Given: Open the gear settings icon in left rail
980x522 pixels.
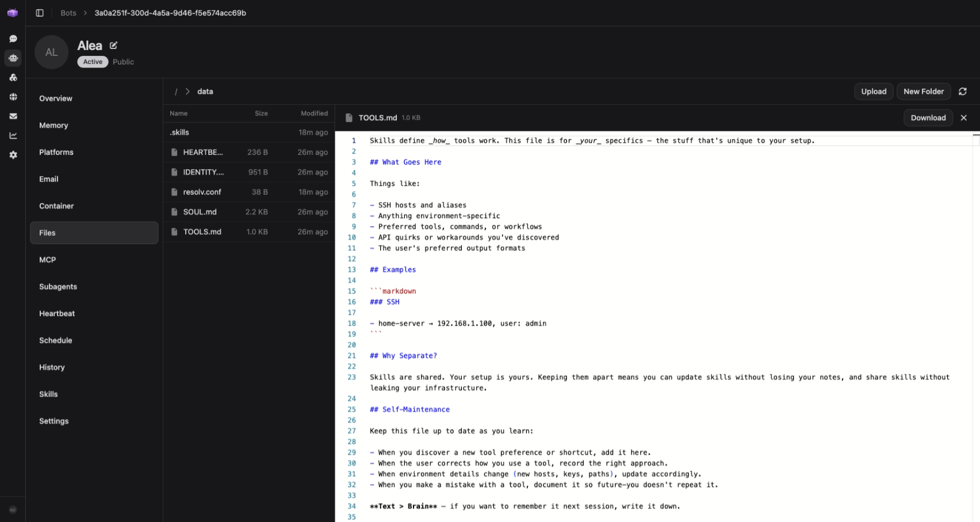Looking at the screenshot, I should 13,155.
